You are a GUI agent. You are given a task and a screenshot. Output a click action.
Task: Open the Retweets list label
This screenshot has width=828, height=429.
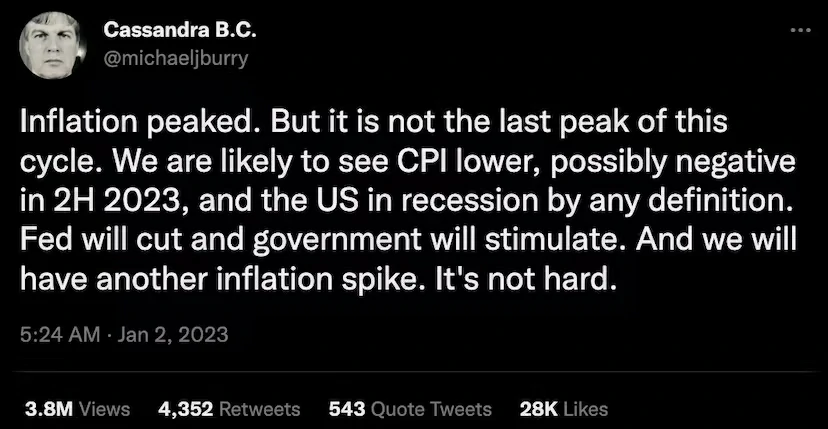(259, 409)
